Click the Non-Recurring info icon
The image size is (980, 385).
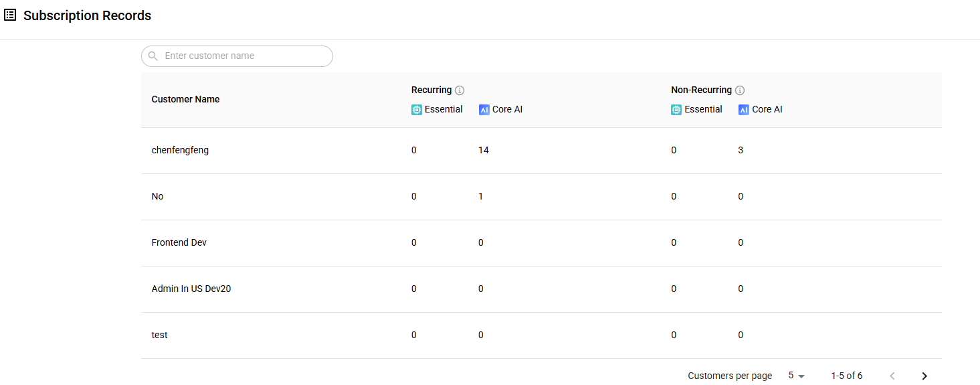[x=740, y=90]
